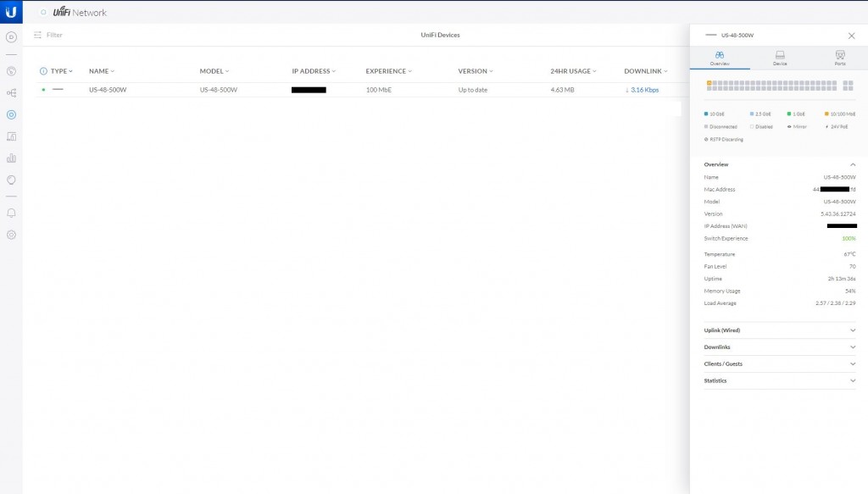
Task: Open the Clients page from the sidebar
Action: click(11, 136)
